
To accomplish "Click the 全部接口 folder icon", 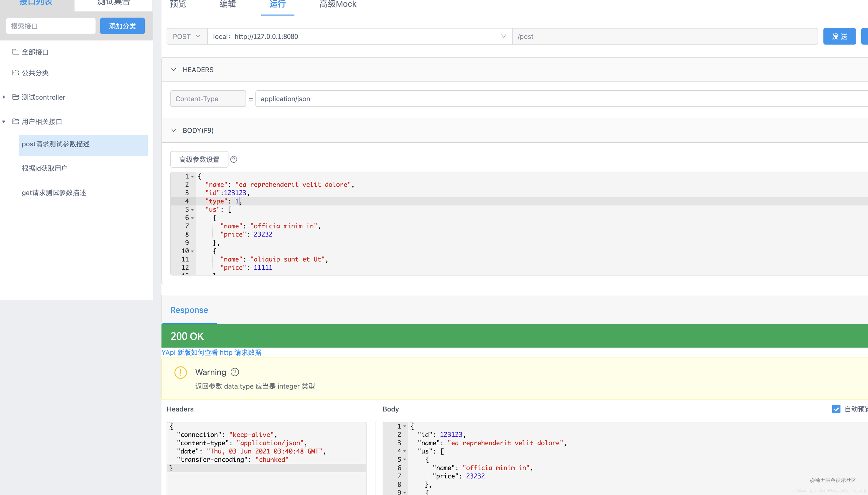I will [x=15, y=52].
